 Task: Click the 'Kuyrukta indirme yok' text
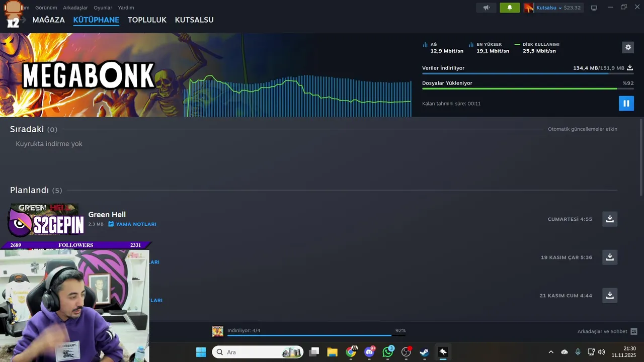(49, 144)
